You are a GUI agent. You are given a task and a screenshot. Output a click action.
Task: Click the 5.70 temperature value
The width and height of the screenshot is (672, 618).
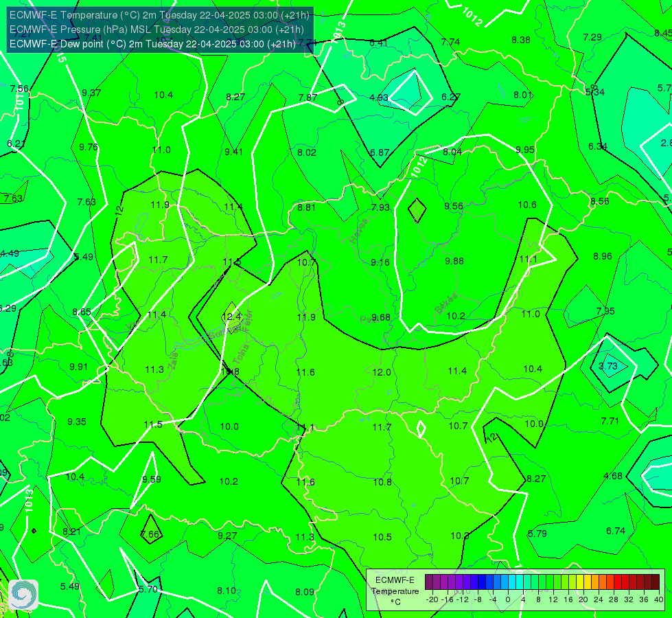(x=148, y=590)
